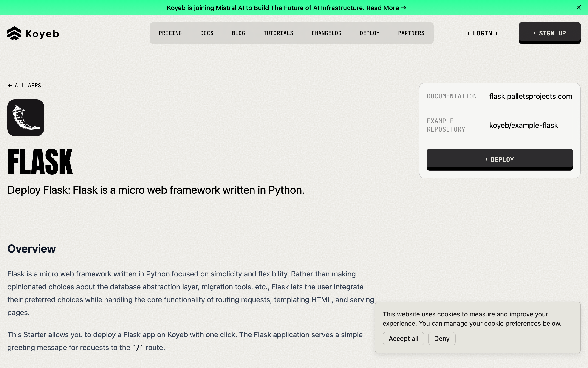
Task: Open the Pricing menu item
Action: click(170, 33)
